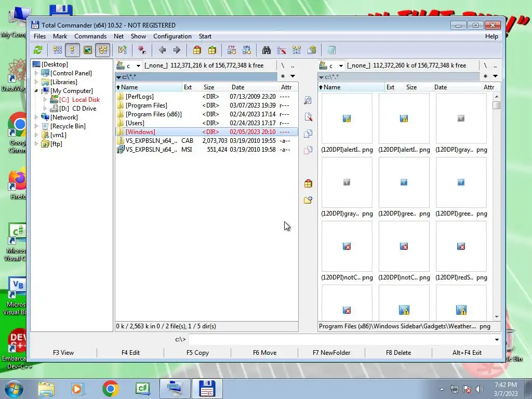Open the multi-rename tool icon
The width and height of the screenshot is (532, 399).
click(282, 50)
